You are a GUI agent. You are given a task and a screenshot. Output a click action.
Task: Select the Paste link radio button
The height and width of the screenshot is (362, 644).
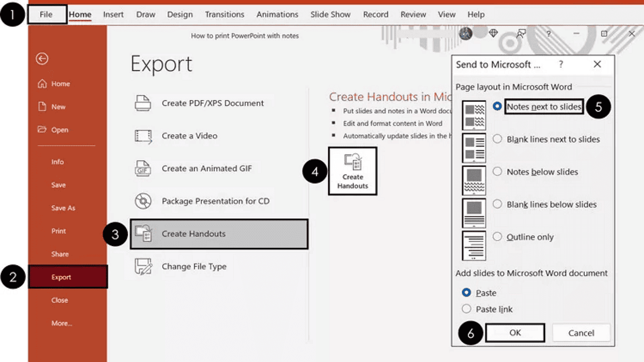pos(466,309)
